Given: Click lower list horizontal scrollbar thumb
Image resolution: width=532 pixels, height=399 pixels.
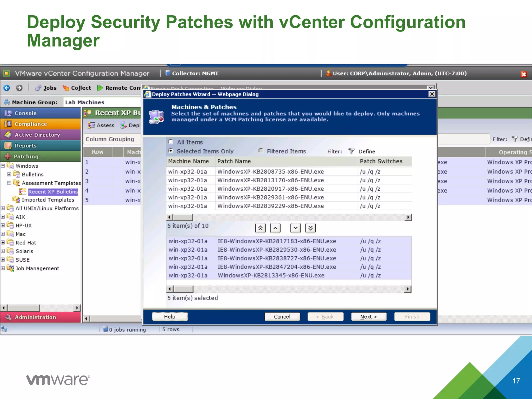Looking at the screenshot, I should click(x=183, y=289).
